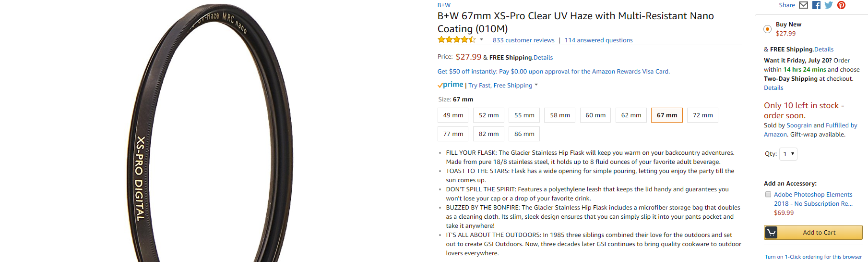Select the 72 mm size option
Screen dimensions: 868x262
click(702, 115)
